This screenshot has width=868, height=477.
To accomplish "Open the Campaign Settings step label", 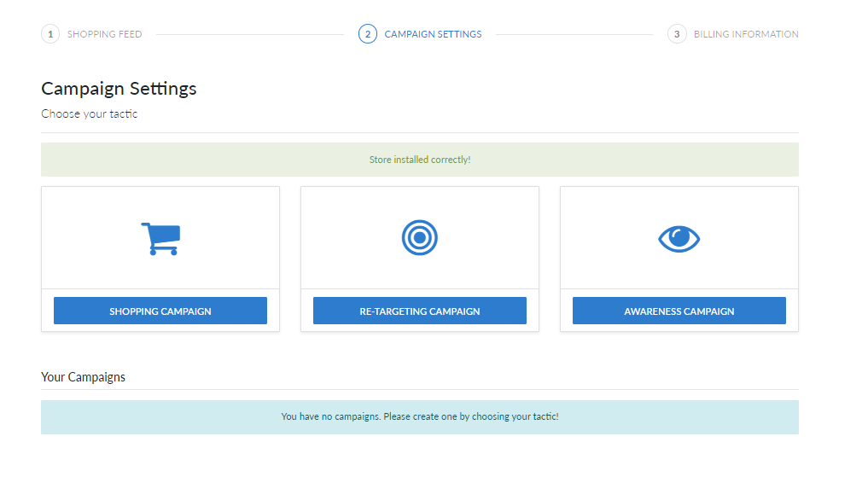I will click(433, 34).
